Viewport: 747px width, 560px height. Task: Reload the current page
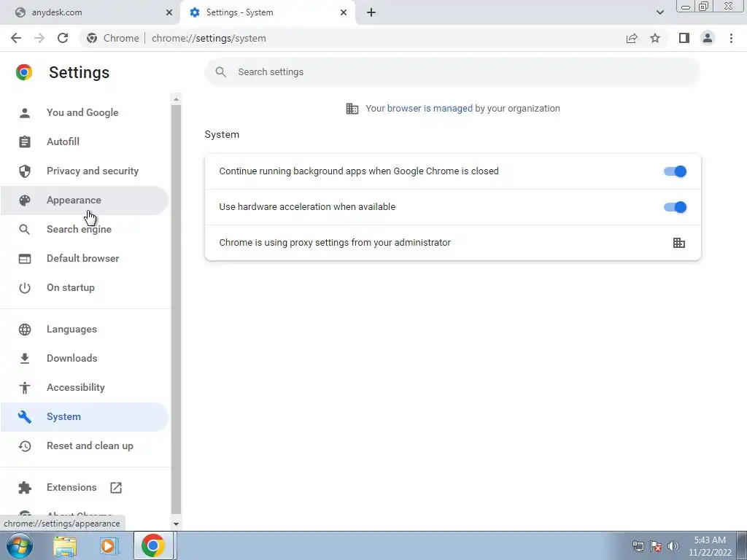[x=63, y=38]
